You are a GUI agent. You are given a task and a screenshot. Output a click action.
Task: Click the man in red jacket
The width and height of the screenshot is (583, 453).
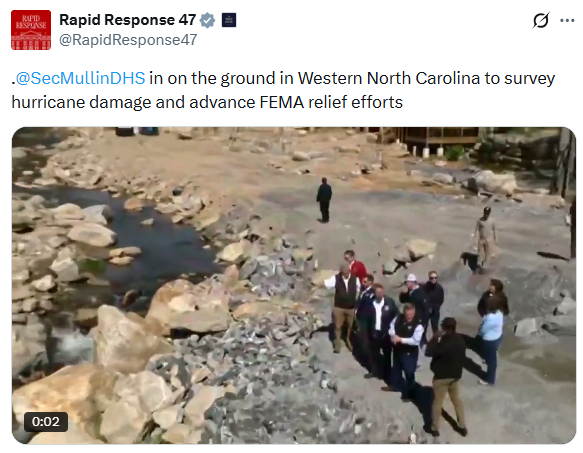point(355,266)
